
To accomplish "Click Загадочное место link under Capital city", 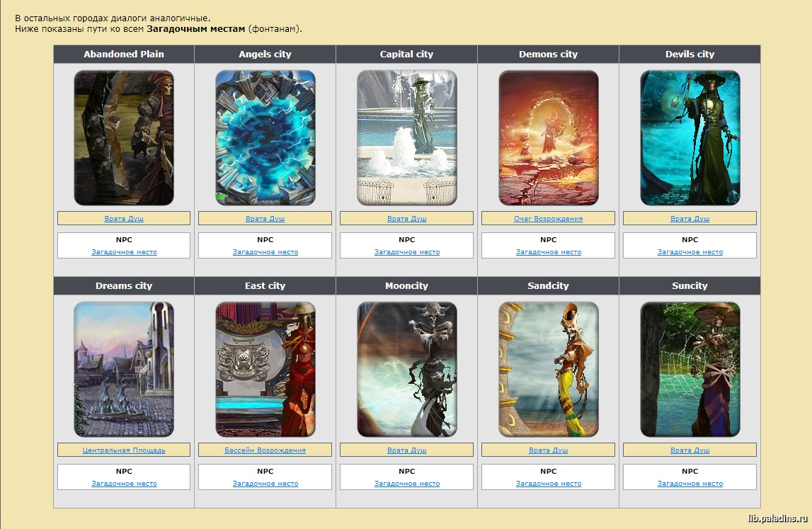I will click(407, 252).
